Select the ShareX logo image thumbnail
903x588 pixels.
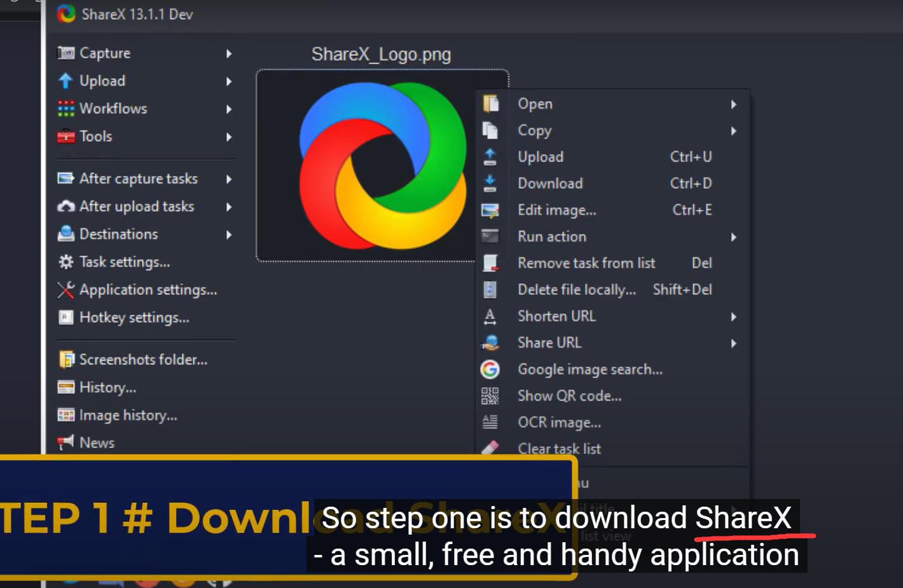[382, 165]
